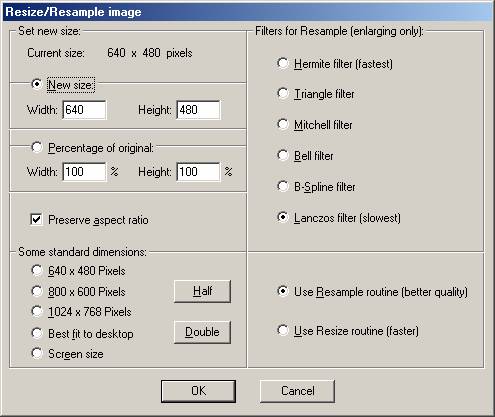Click the Half button

coord(202,291)
